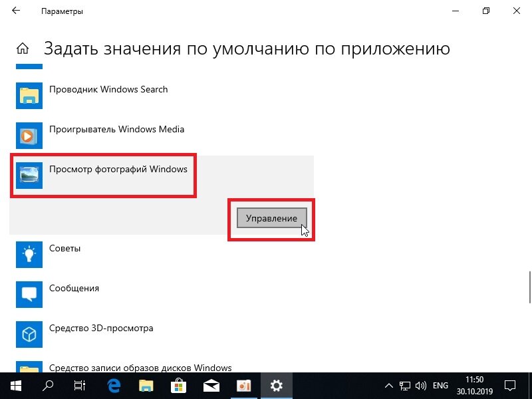This screenshot has width=532, height=399.
Task: Click the Просмотр фотографий Windows icon
Action: pyautogui.click(x=29, y=176)
